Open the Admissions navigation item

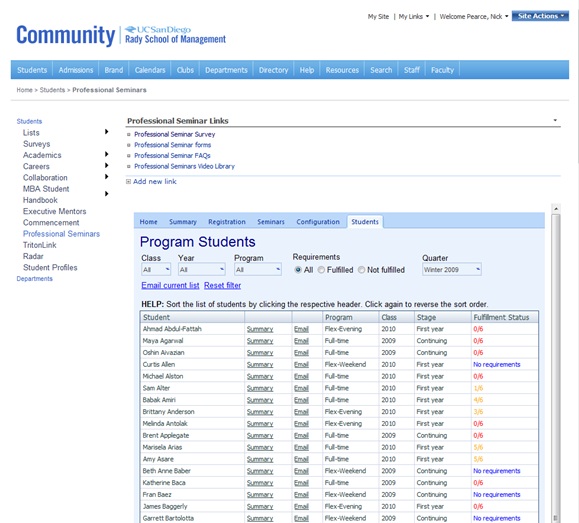[76, 70]
